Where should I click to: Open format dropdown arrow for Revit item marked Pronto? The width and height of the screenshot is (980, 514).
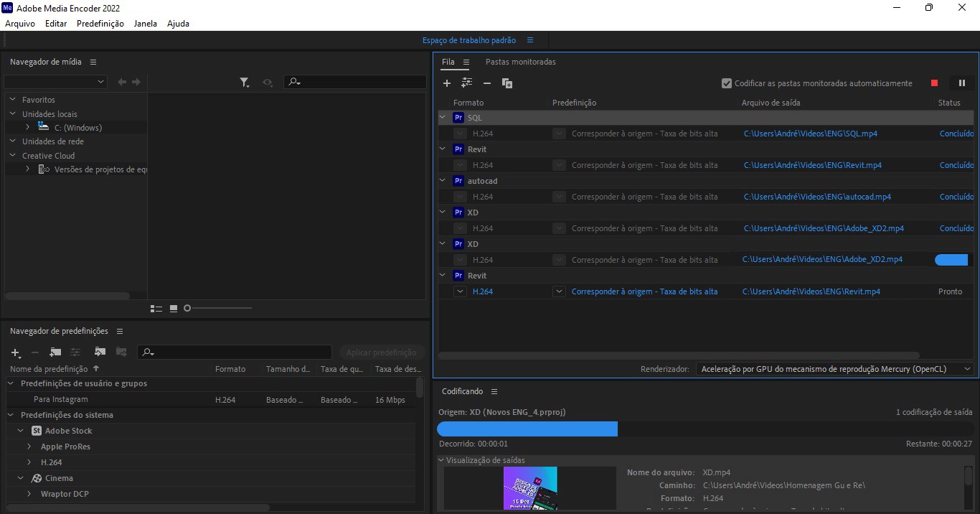pyautogui.click(x=460, y=291)
